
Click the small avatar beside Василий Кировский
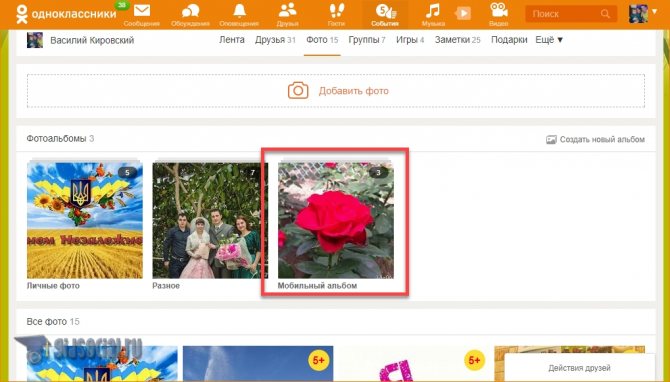click(35, 40)
